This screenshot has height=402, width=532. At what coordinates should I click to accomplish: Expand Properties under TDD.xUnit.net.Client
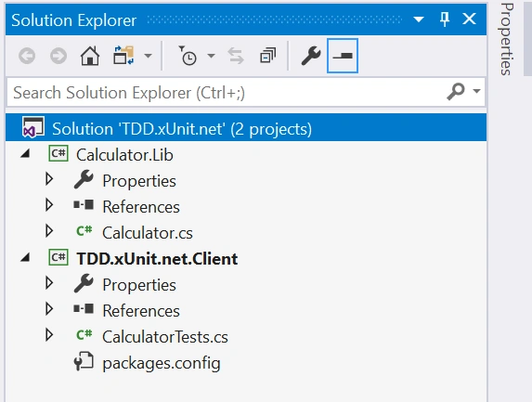tap(49, 282)
